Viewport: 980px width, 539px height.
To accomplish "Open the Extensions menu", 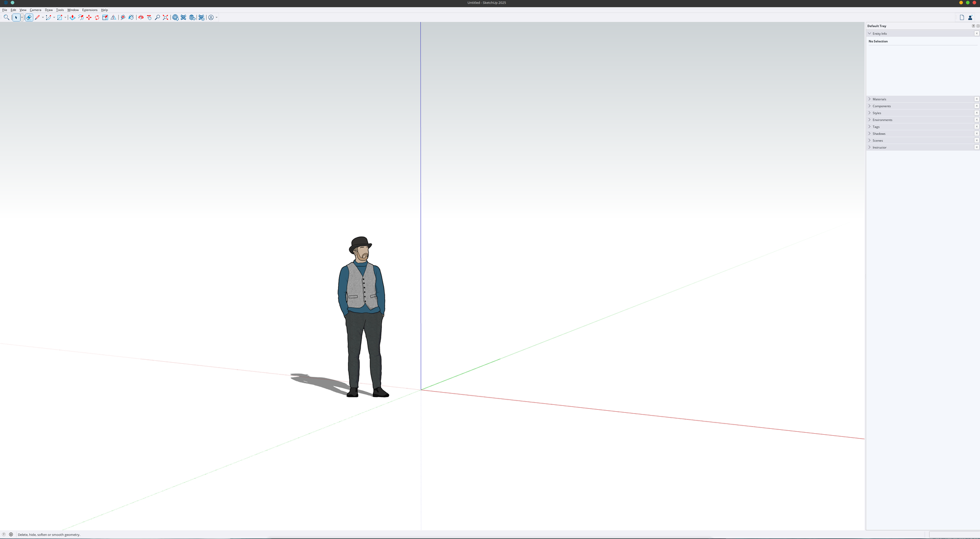I will (90, 10).
